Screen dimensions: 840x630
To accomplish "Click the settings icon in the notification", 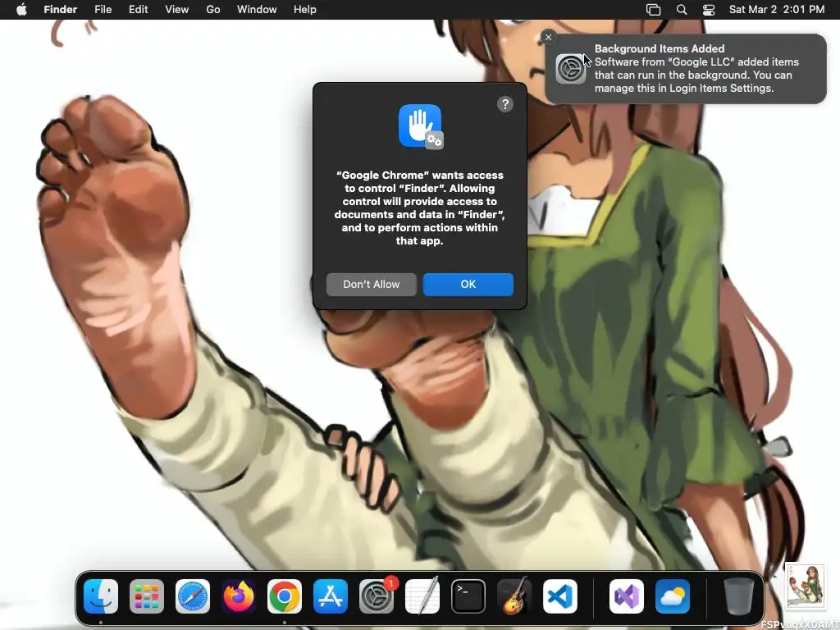I will pos(571,69).
